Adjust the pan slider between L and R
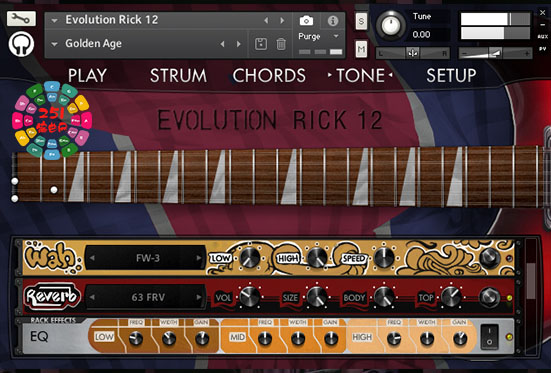 [413, 53]
